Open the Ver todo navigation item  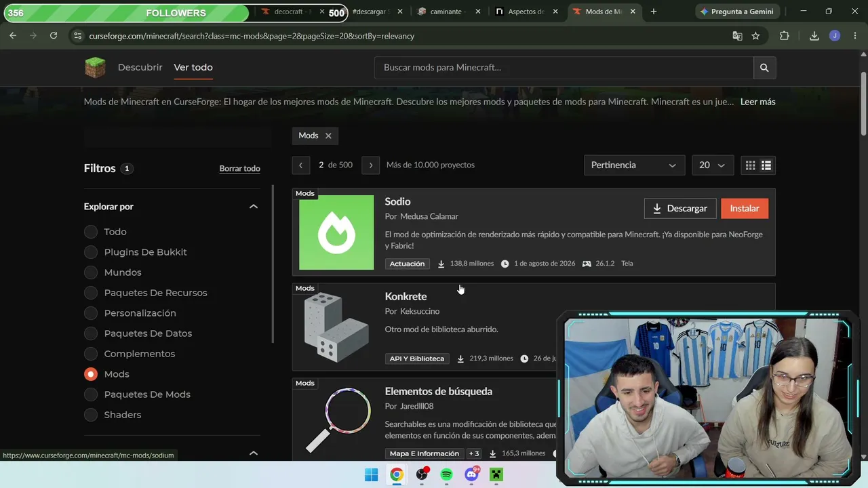pyautogui.click(x=193, y=67)
